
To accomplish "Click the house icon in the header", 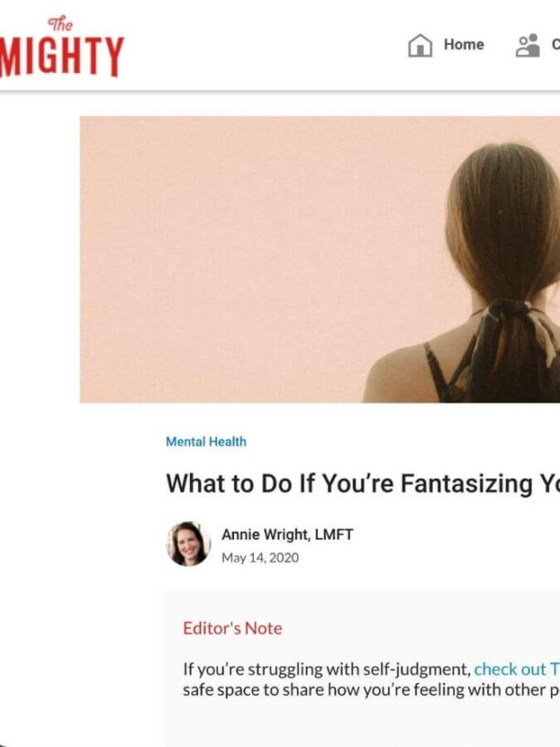I will click(x=420, y=45).
